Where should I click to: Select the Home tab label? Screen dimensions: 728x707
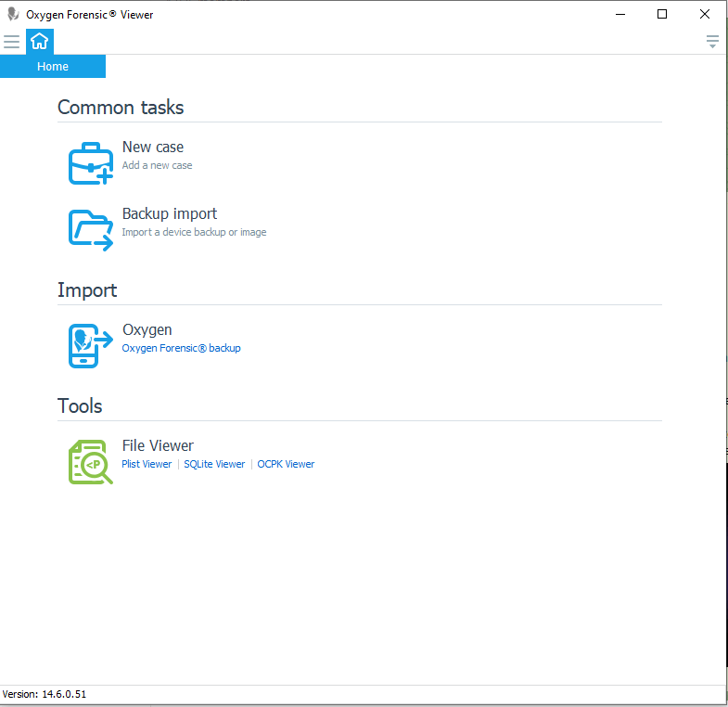(x=53, y=67)
